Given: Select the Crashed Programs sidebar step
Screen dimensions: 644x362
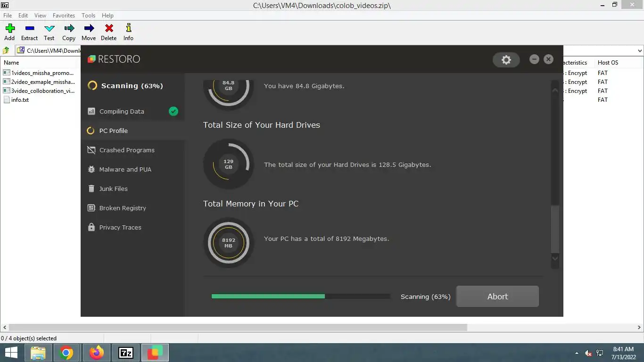Looking at the screenshot, I should pos(132,150).
